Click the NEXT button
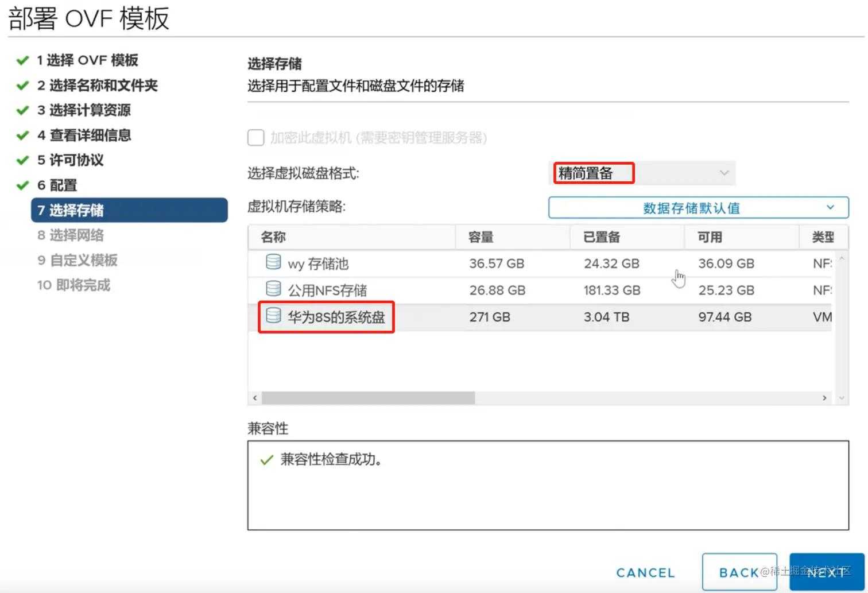Viewport: 868px width, 593px height. [x=827, y=572]
